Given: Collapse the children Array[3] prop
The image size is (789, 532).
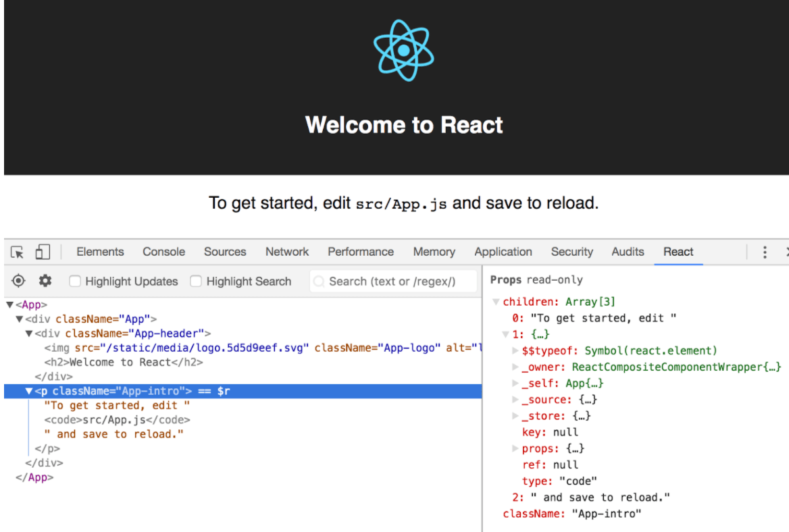Looking at the screenshot, I should [x=496, y=302].
